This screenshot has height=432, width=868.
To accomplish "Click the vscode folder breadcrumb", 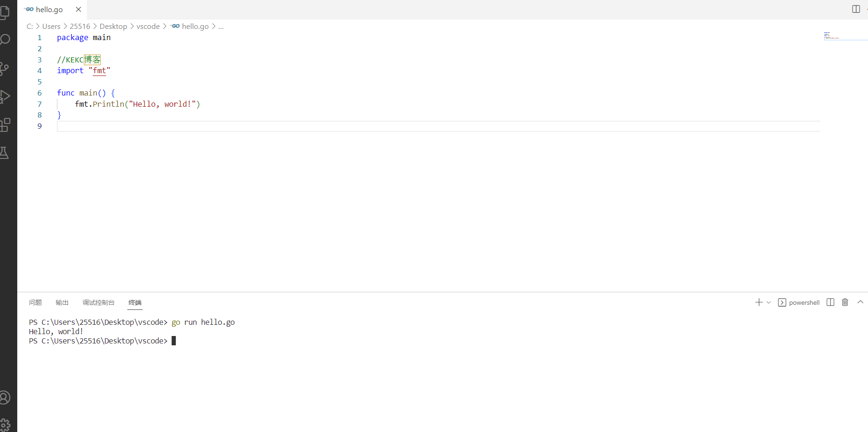I will coord(148,27).
